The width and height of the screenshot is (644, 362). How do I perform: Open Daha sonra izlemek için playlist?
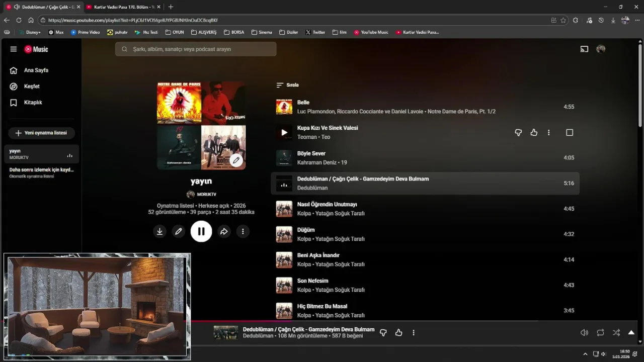(x=41, y=173)
